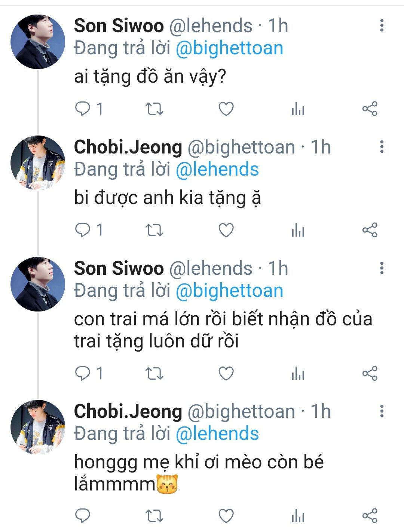Open Son Siwoo's profile picture on first tweet
This screenshot has width=404, height=532.
(38, 42)
